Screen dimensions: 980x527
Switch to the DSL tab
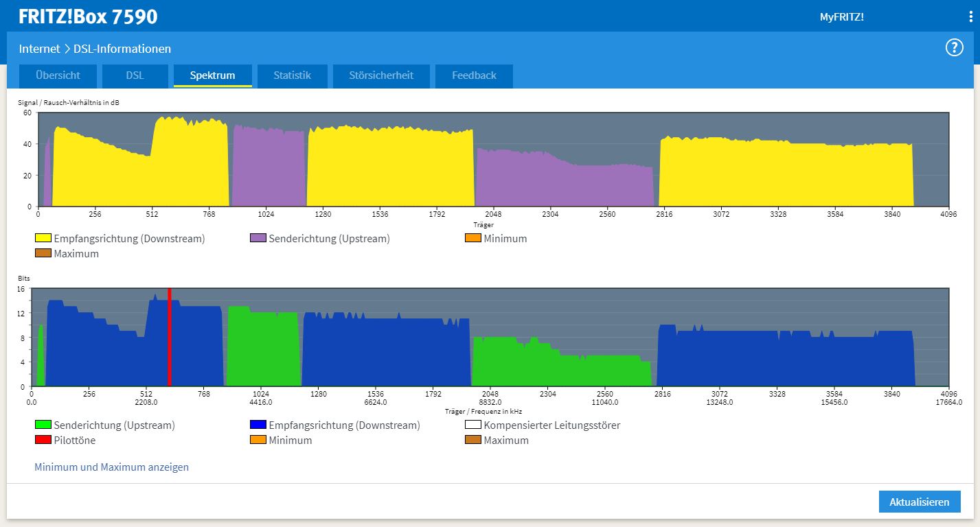(x=135, y=75)
